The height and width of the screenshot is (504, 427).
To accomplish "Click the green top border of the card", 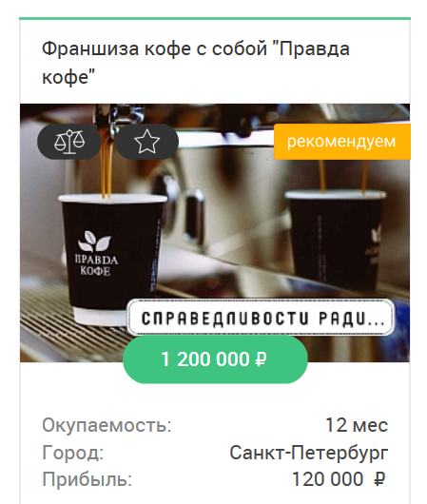I will (215, 19).
